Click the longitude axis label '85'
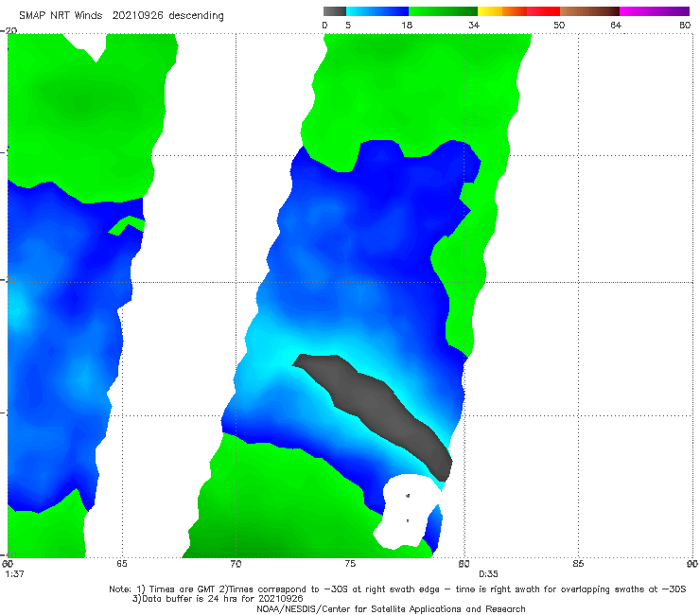The width and height of the screenshot is (700, 615). click(578, 564)
